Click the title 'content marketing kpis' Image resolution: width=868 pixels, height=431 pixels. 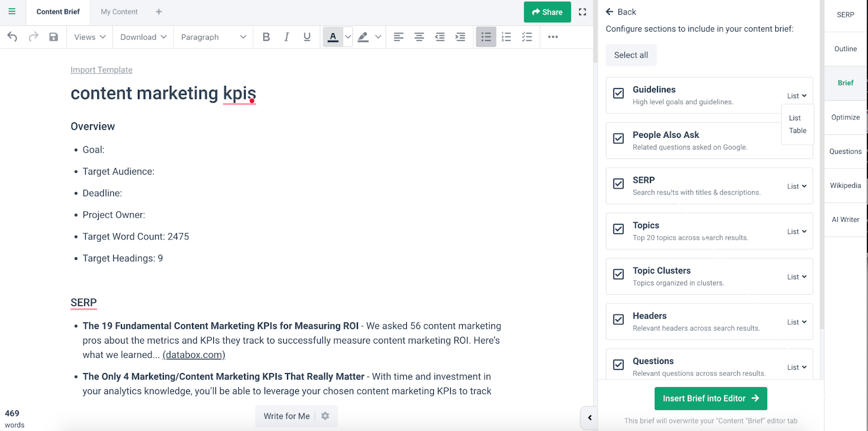163,93
